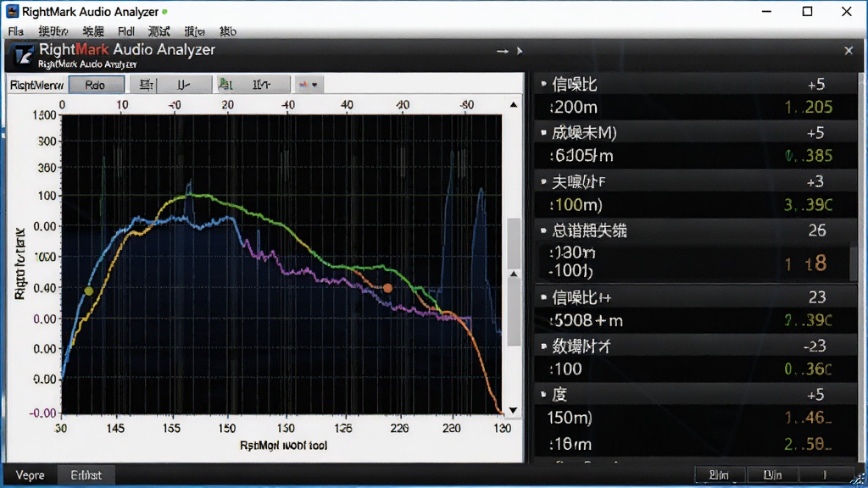Screen dimensions: 868x488
Task: Click the second bottom-right status button
Action: (772, 474)
